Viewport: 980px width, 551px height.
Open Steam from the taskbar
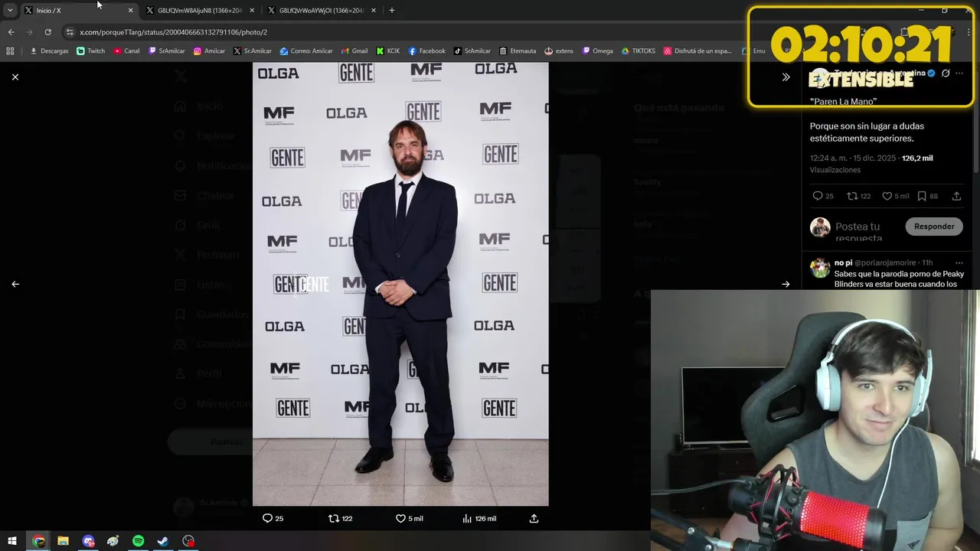point(163,541)
